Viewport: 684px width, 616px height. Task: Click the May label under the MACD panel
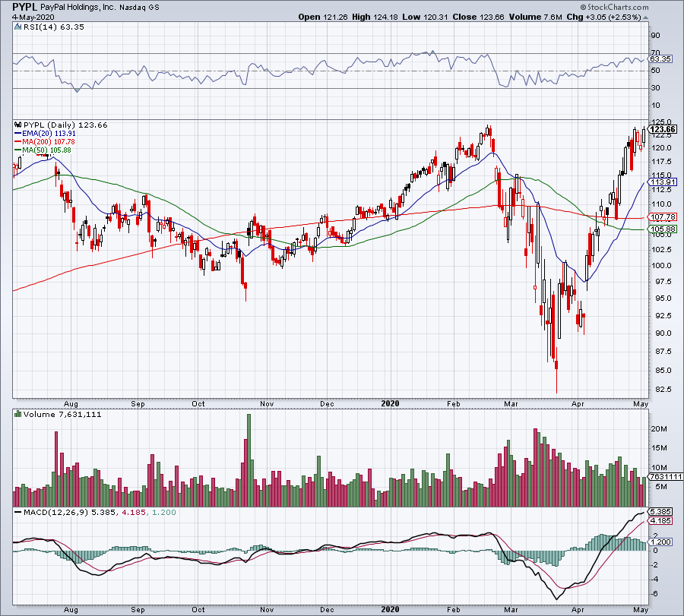point(641,609)
